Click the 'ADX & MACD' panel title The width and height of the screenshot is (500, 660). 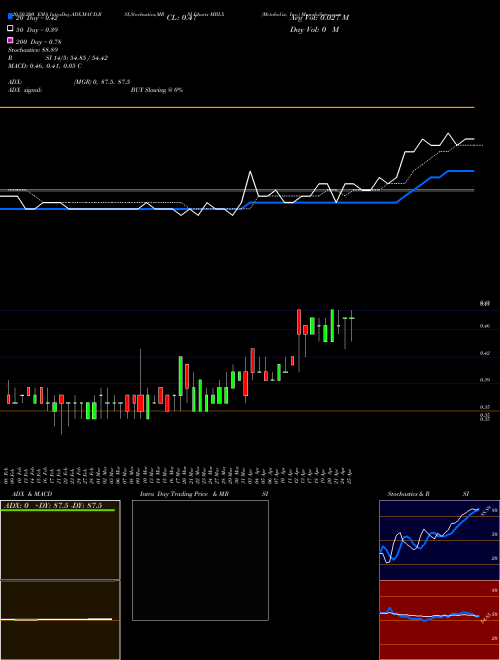pos(32,494)
